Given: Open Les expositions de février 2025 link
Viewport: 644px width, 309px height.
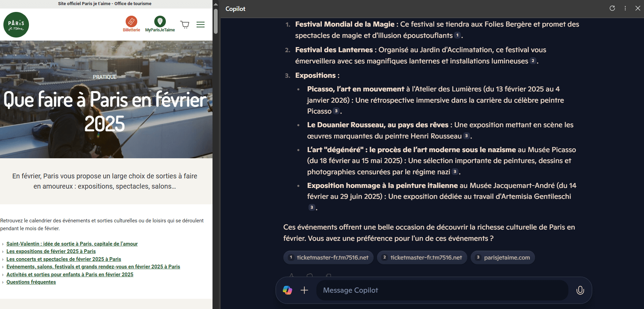Looking at the screenshot, I should coord(51,251).
